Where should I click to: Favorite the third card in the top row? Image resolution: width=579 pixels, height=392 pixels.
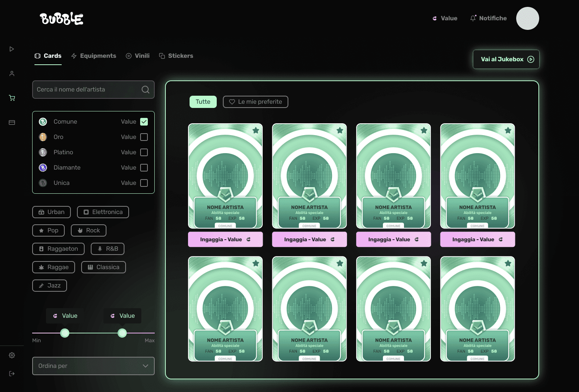click(x=424, y=131)
